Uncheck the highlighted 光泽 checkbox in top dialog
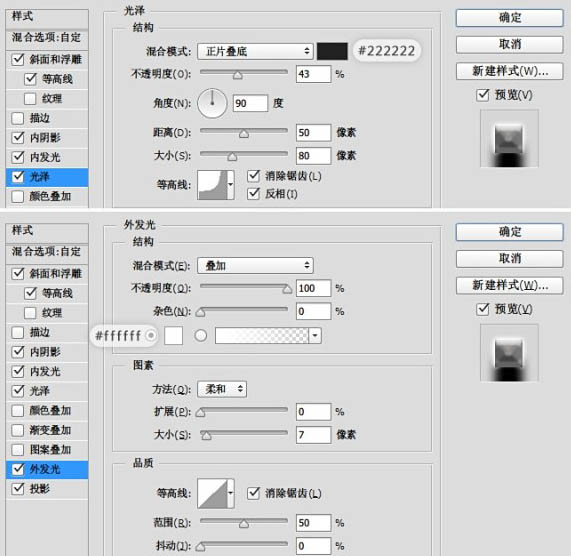 point(17,177)
